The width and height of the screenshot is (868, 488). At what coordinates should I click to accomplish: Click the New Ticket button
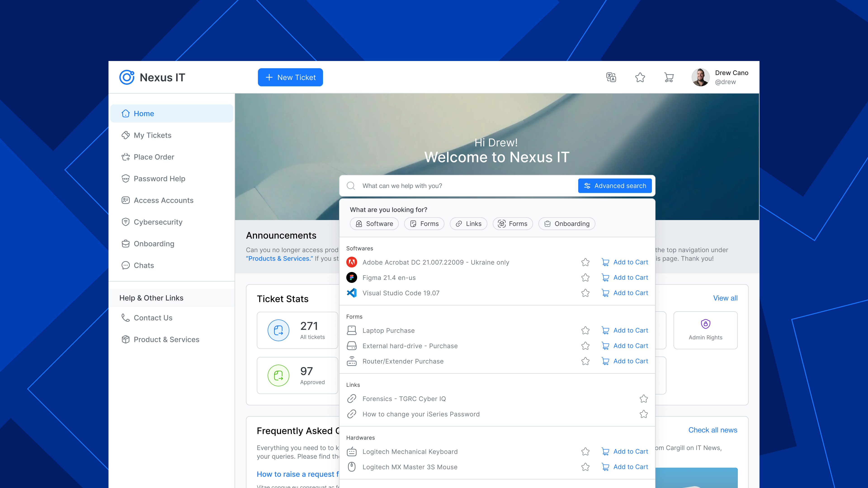tap(290, 77)
